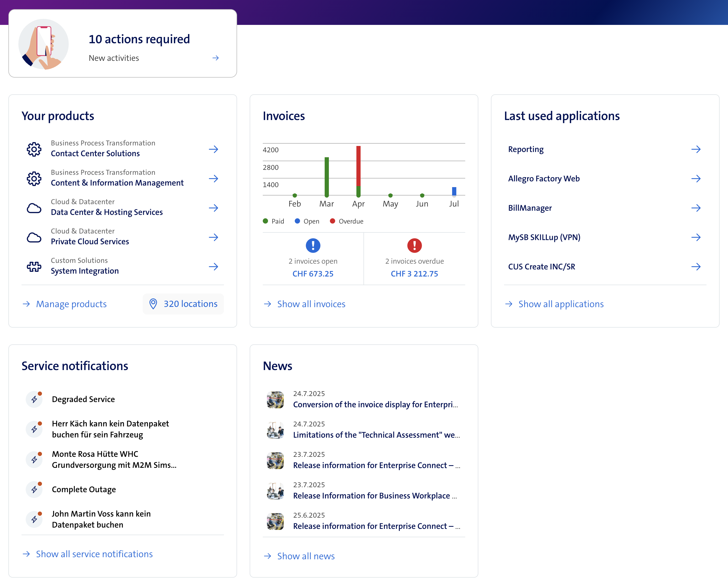728x586 pixels.
Task: Click the lightning icon beside Complete Outage
Action: [34, 489]
